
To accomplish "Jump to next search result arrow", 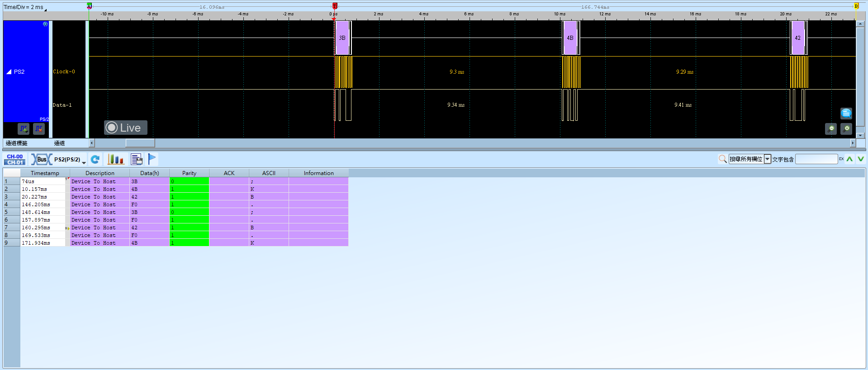I will pyautogui.click(x=860, y=159).
